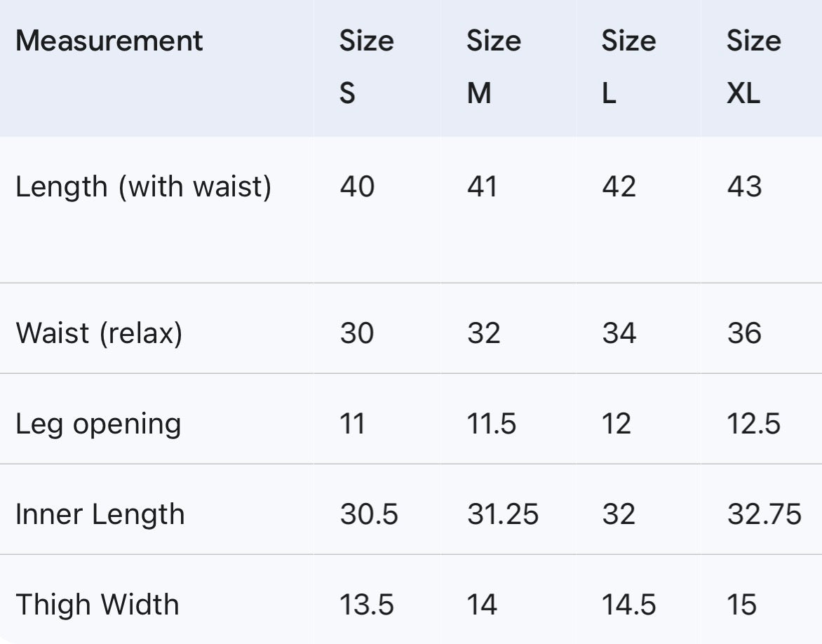Screen dimensions: 822x644
Task: Select the Thigh Width value 14.5
Action: click(x=629, y=605)
